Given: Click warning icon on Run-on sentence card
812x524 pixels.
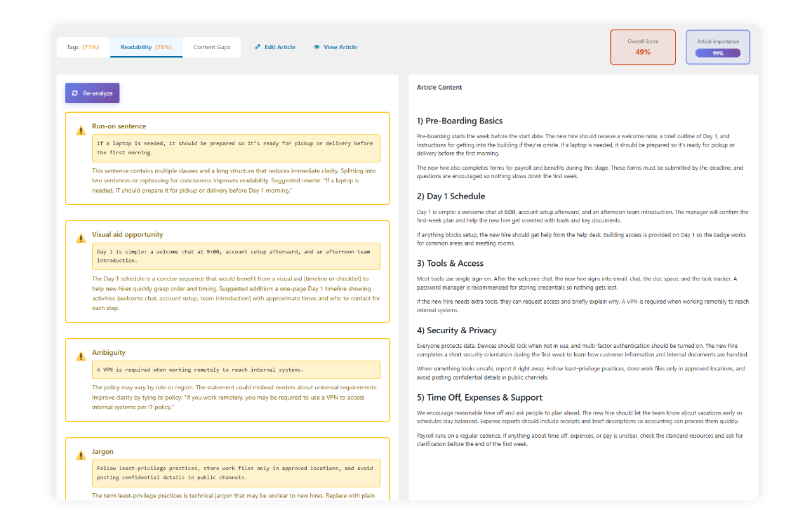Looking at the screenshot, I should [81, 131].
